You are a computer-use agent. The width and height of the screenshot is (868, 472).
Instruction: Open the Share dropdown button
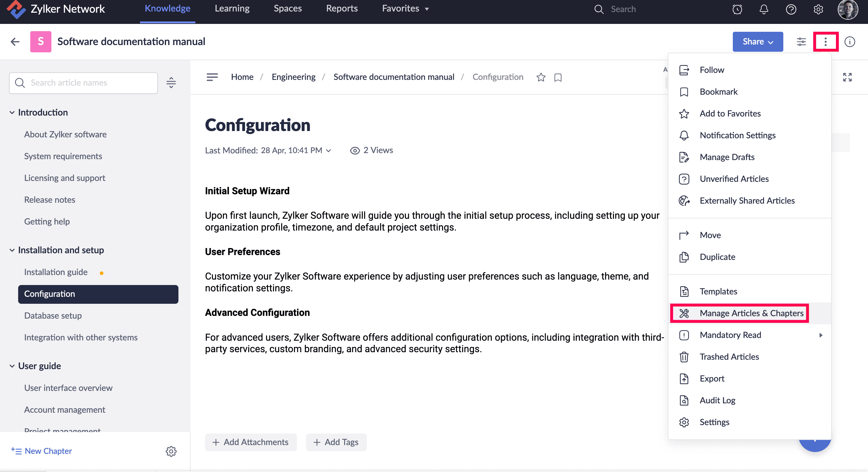(758, 42)
